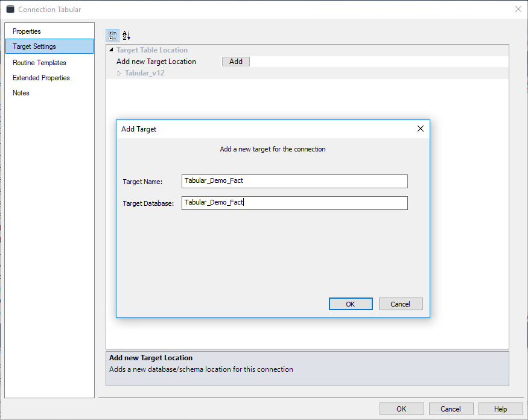The height and width of the screenshot is (420, 528).
Task: Select the Target Settings page
Action: 34,46
